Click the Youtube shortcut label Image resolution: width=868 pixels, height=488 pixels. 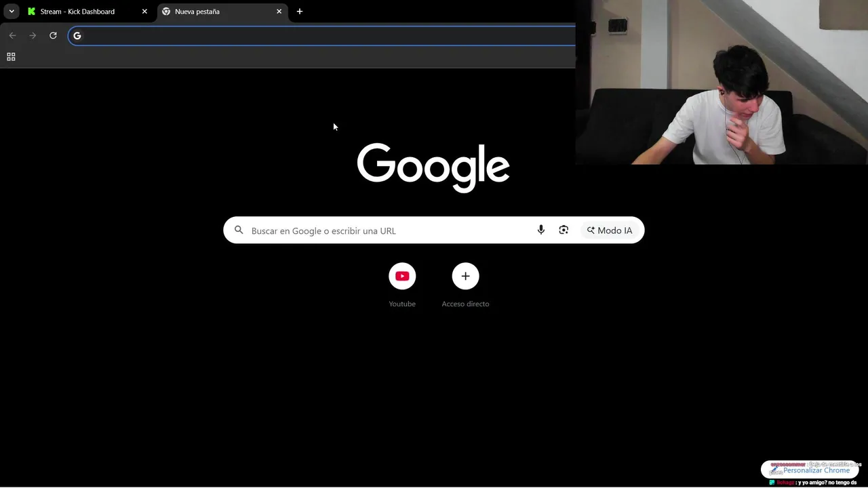click(x=402, y=304)
